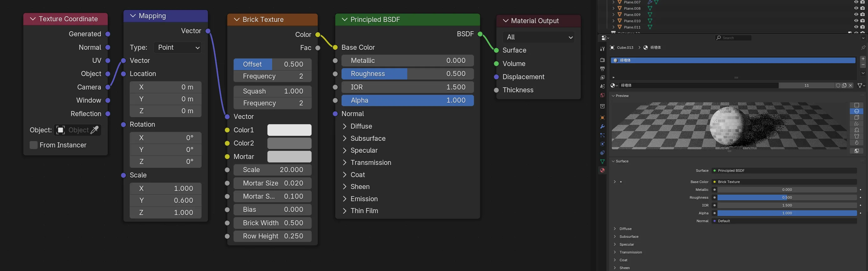Adjust Roughness slider in Principled BSDF node
868x271 pixels.
tap(407, 74)
